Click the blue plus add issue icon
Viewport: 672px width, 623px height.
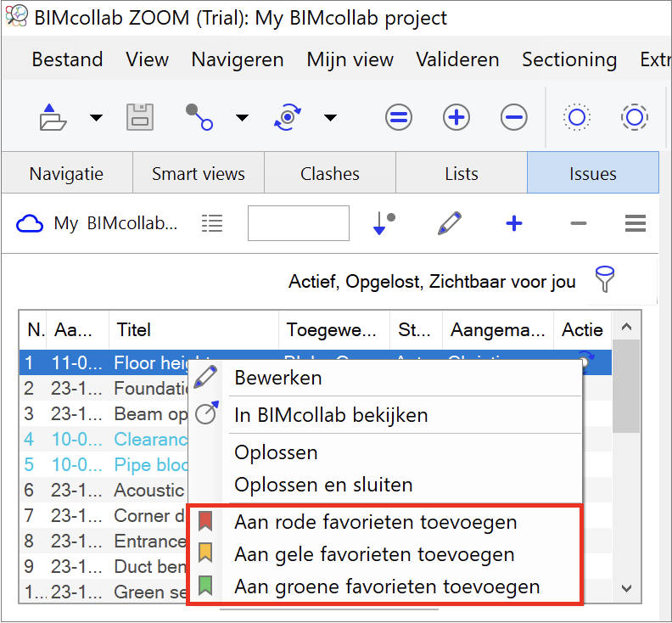[x=514, y=223]
